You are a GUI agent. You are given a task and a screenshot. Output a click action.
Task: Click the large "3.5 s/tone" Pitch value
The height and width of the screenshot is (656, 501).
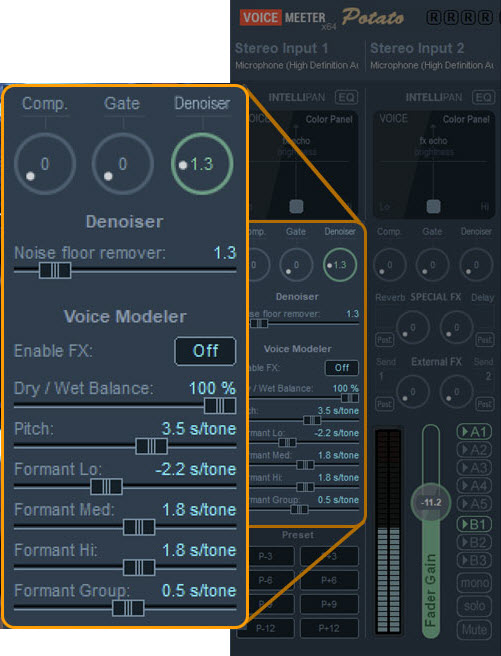[x=199, y=429]
